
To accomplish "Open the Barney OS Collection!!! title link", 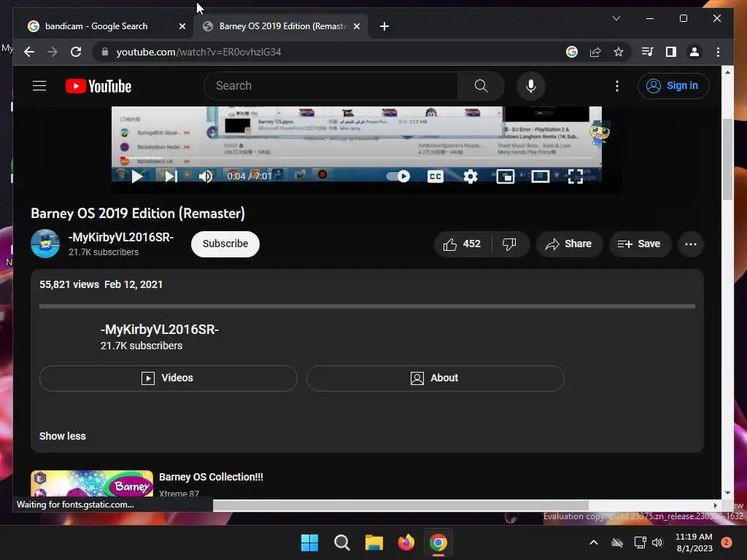I will click(211, 477).
